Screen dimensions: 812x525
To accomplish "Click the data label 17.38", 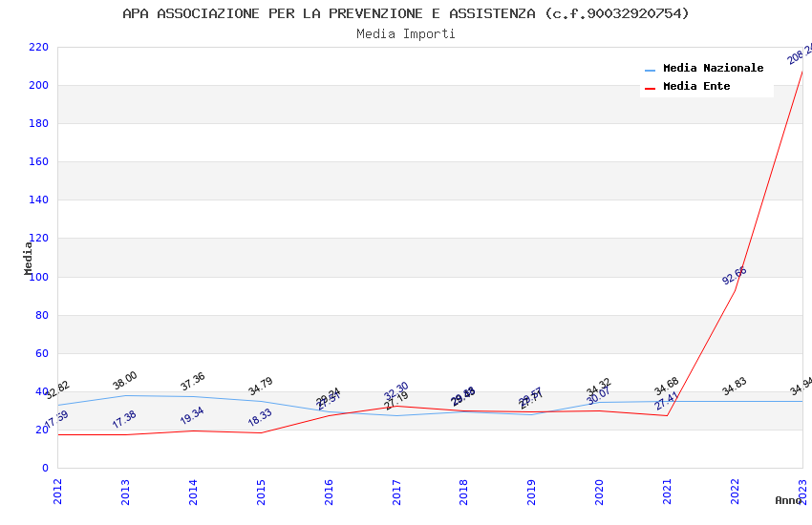I will pyautogui.click(x=124, y=419).
